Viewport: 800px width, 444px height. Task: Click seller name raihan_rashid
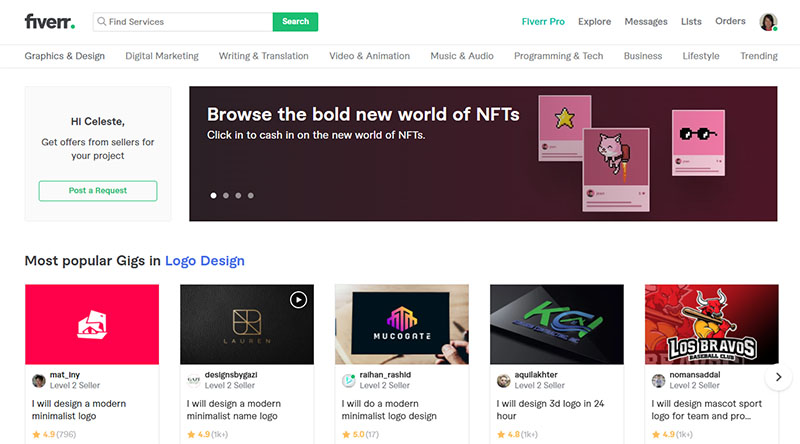tap(385, 375)
